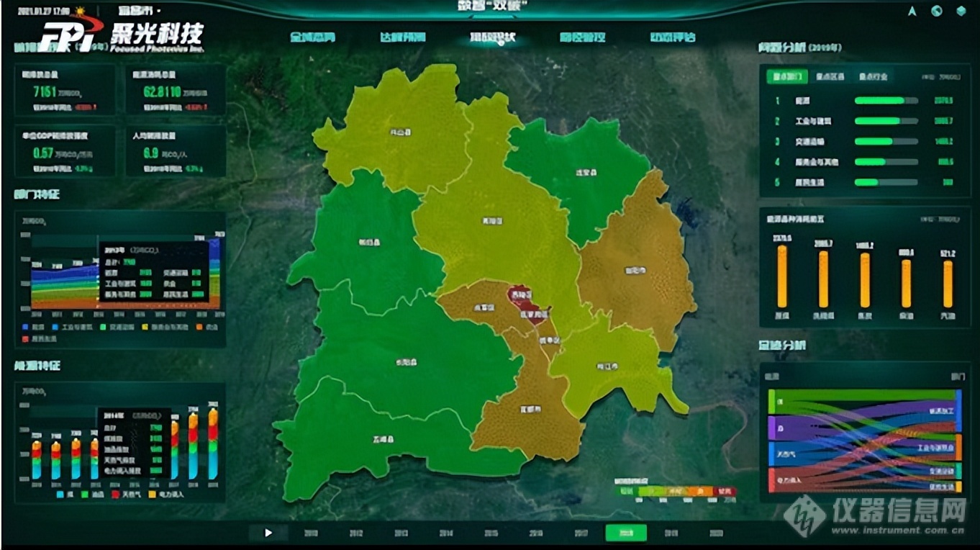Click the 居民生活 row's green progress bar
Image resolution: width=980 pixels, height=550 pixels.
click(866, 182)
